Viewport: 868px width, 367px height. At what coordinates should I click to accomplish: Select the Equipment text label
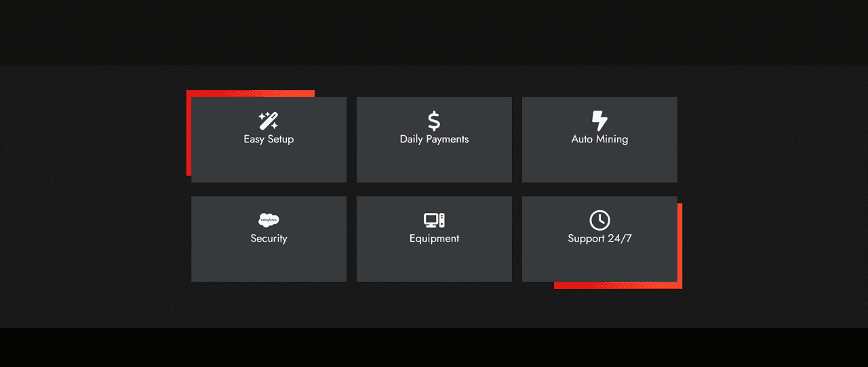(434, 239)
